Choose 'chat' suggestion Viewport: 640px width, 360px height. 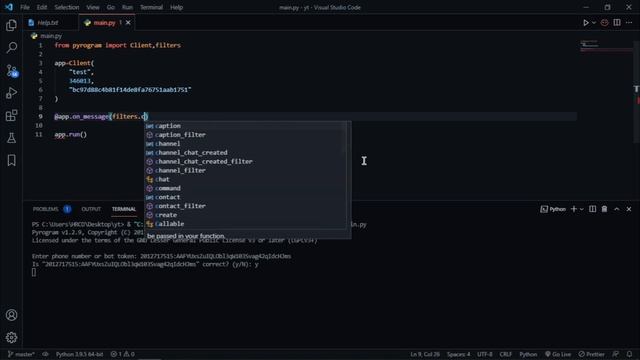click(245, 179)
